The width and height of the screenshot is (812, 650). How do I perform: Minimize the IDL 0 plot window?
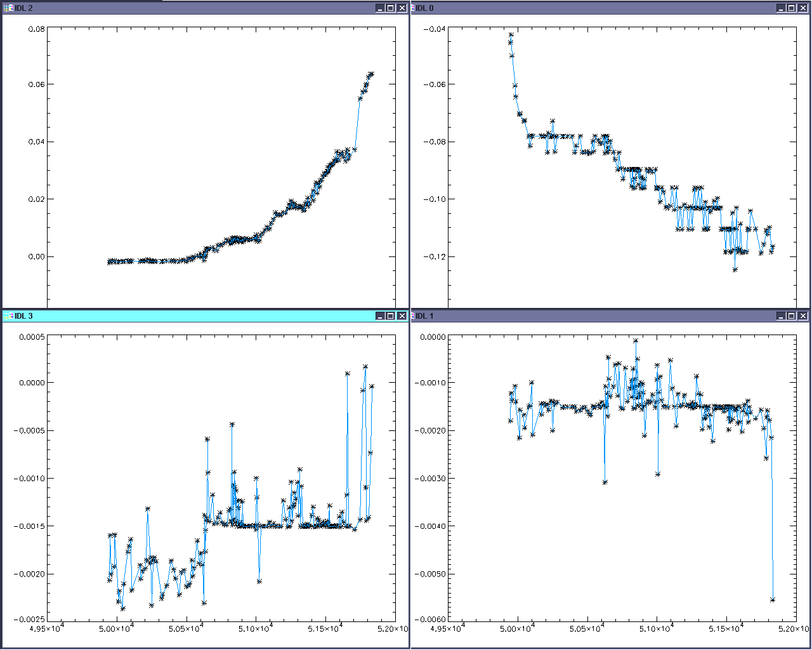pyautogui.click(x=780, y=8)
